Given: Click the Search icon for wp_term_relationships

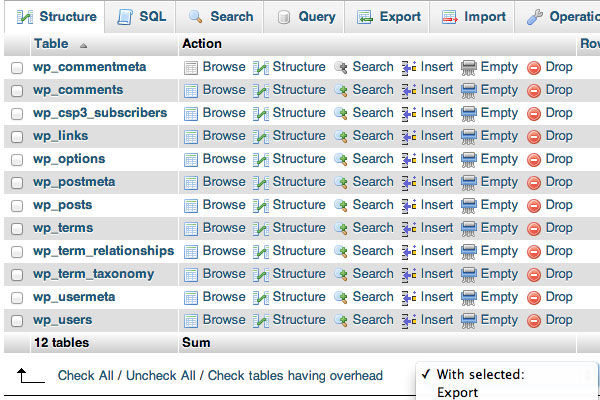Looking at the screenshot, I should coord(341,252).
